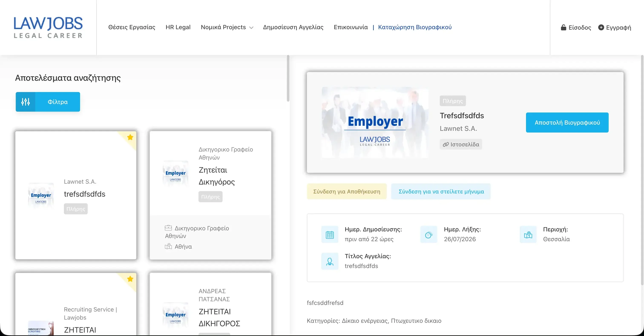Click the Αθήνα location text
Screen dimensions: 644x336
183,247
